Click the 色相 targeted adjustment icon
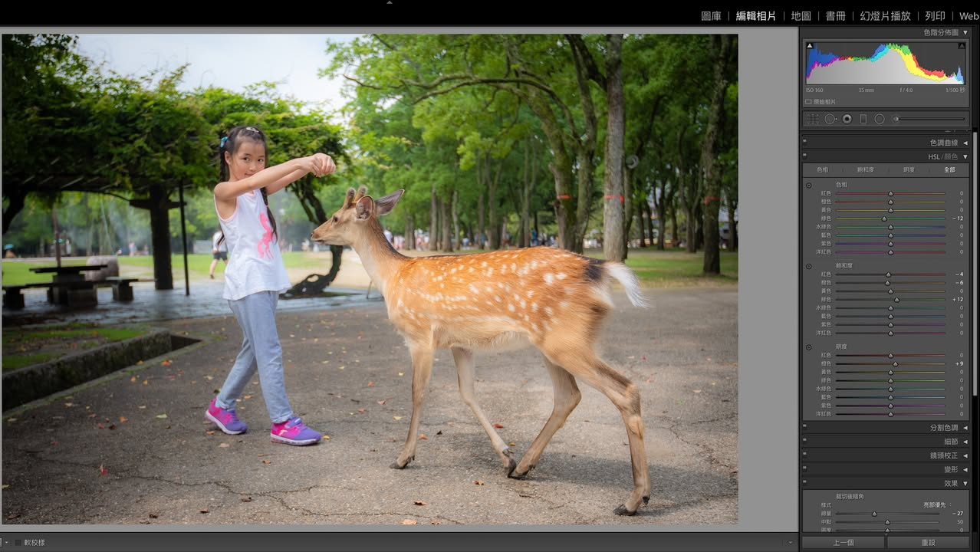 (808, 186)
